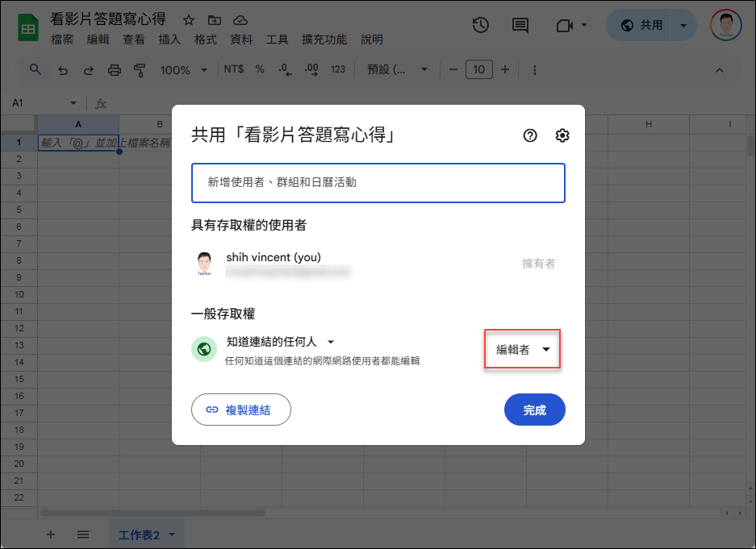Image resolution: width=756 pixels, height=549 pixels.
Task: Select column H header
Action: click(649, 124)
